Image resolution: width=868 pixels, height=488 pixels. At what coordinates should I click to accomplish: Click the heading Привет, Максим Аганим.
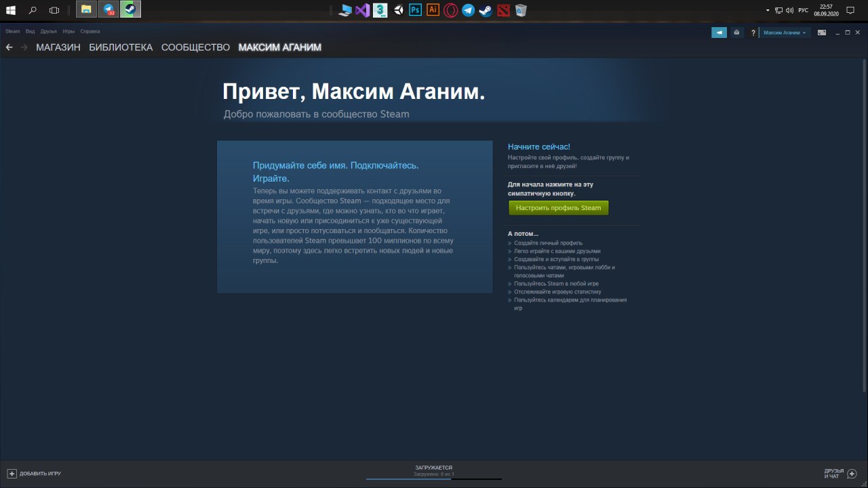point(354,92)
